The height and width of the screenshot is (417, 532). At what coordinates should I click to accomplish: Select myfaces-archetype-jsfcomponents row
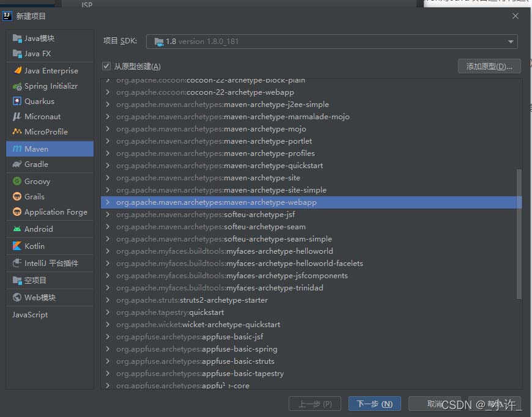tap(311, 276)
